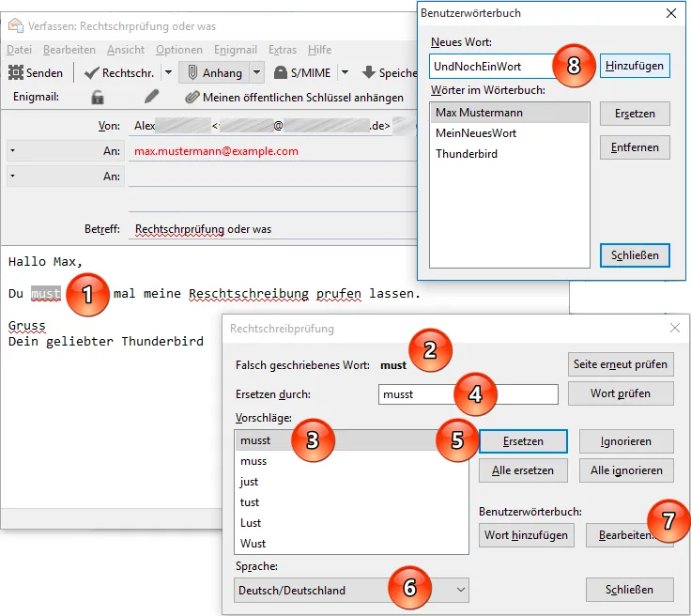Viewport: 691px width, 616px height.
Task: Click the Anhang paperclip attachment button
Action: click(x=215, y=72)
